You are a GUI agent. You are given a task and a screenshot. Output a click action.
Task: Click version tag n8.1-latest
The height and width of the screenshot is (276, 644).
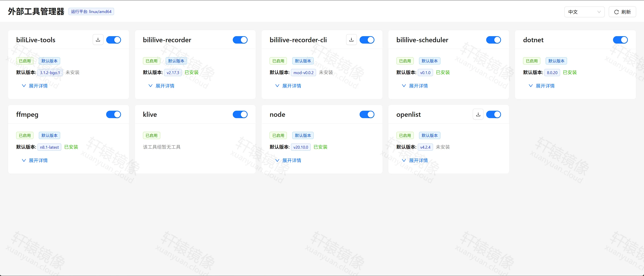click(50, 147)
